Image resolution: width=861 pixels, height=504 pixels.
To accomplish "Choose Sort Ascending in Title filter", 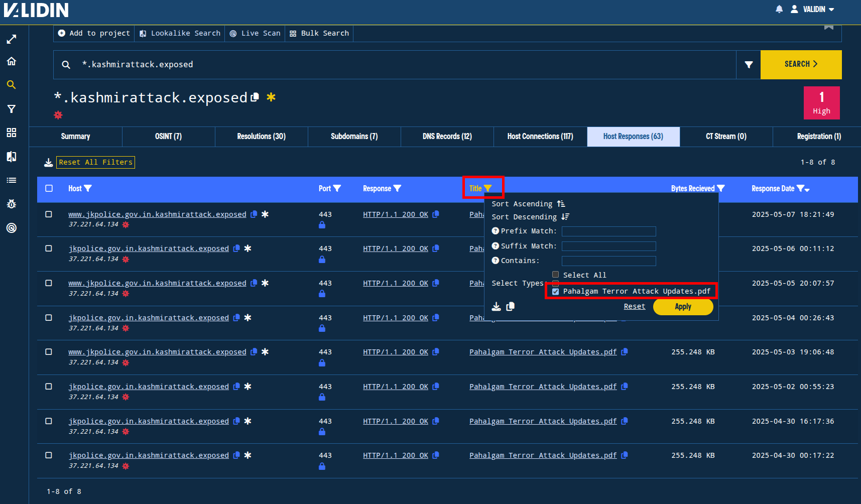I will pyautogui.click(x=529, y=204).
